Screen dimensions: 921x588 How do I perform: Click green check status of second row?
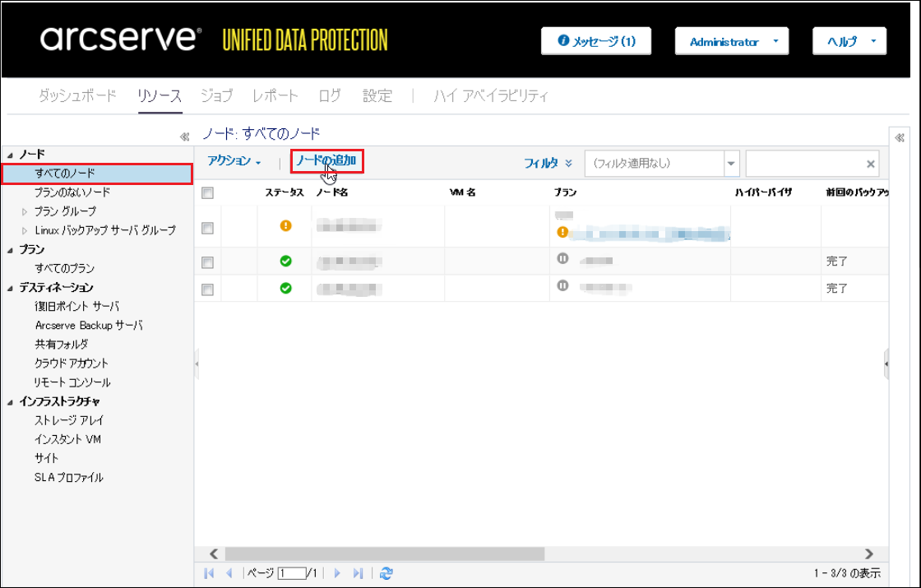[285, 261]
